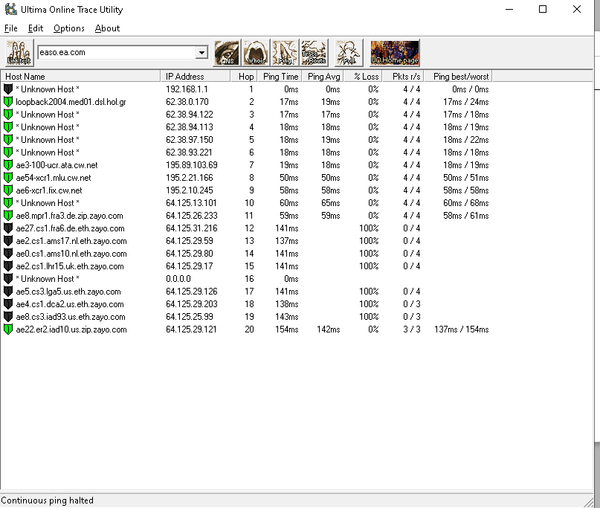Screen dimensions: 600x508
Task: Click the 3 / 3 packets value on hop 20
Action: pyautogui.click(x=412, y=329)
